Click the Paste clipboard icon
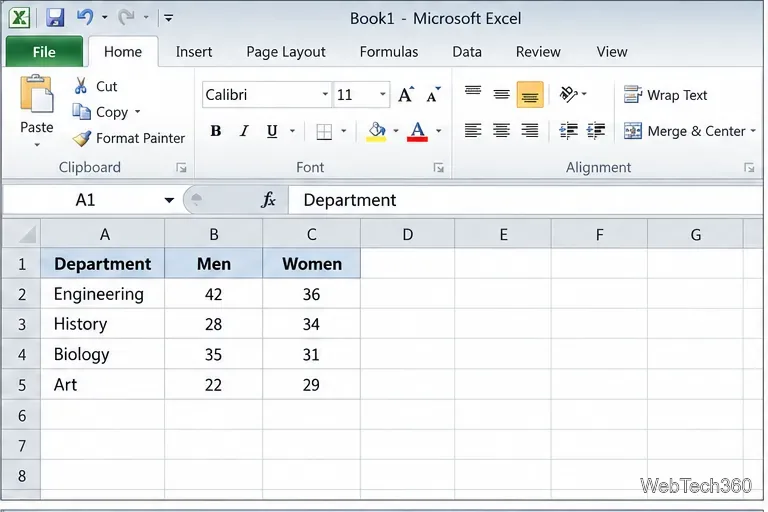The height and width of the screenshot is (512, 768). tap(36, 94)
